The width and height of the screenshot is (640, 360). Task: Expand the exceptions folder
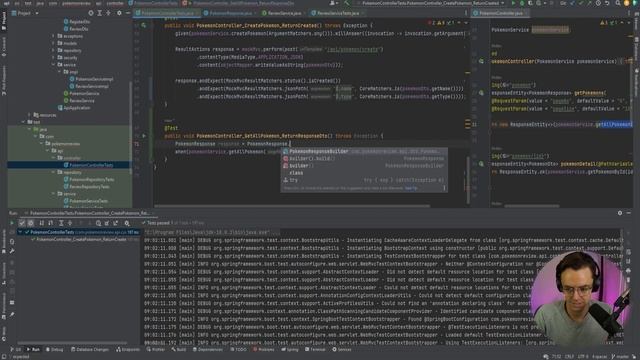pos(53,36)
